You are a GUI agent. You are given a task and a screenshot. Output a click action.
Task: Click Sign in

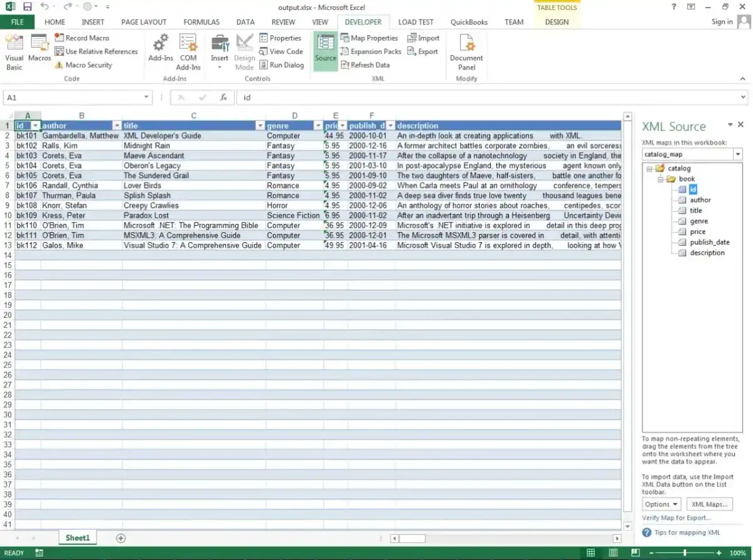(x=722, y=22)
